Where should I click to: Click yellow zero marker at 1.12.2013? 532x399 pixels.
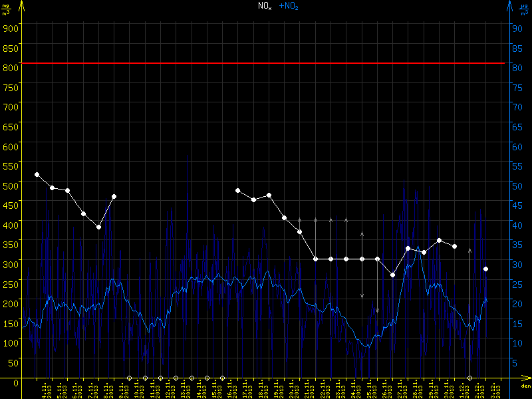(470, 378)
